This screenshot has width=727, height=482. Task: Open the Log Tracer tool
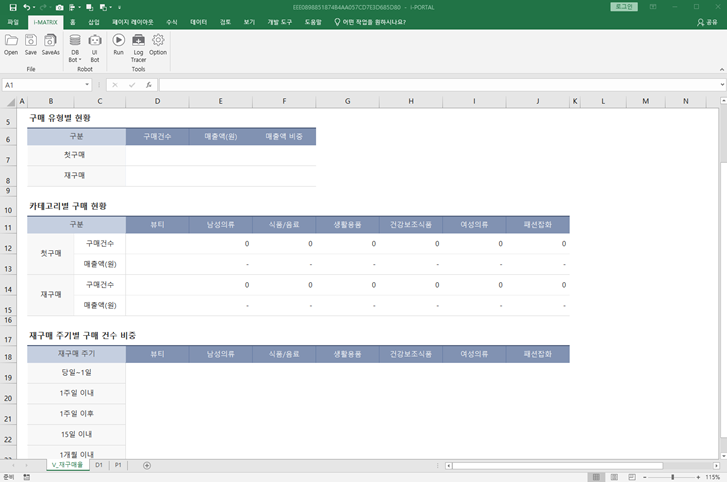pos(138,46)
